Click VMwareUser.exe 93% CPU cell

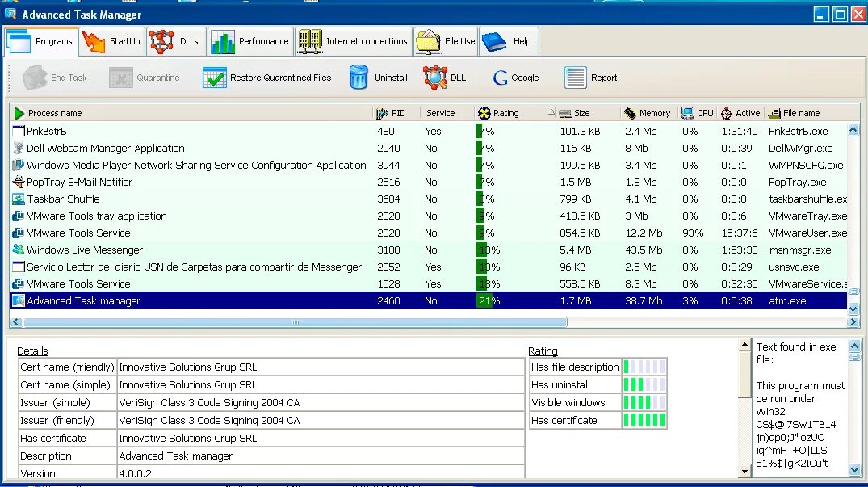click(x=693, y=233)
